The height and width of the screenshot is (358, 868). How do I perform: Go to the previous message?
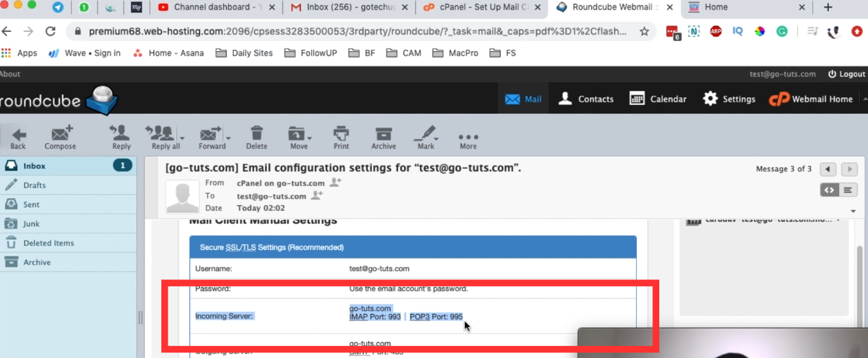828,169
